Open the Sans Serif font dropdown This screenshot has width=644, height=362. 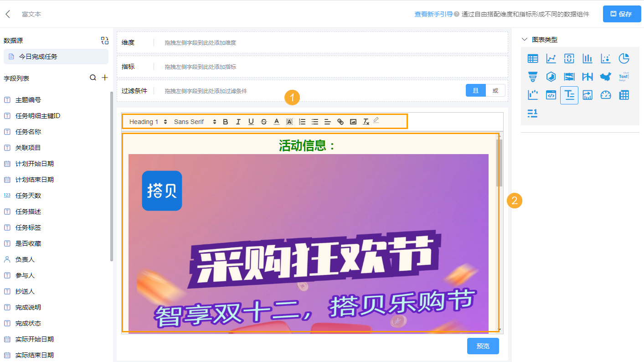[189, 122]
